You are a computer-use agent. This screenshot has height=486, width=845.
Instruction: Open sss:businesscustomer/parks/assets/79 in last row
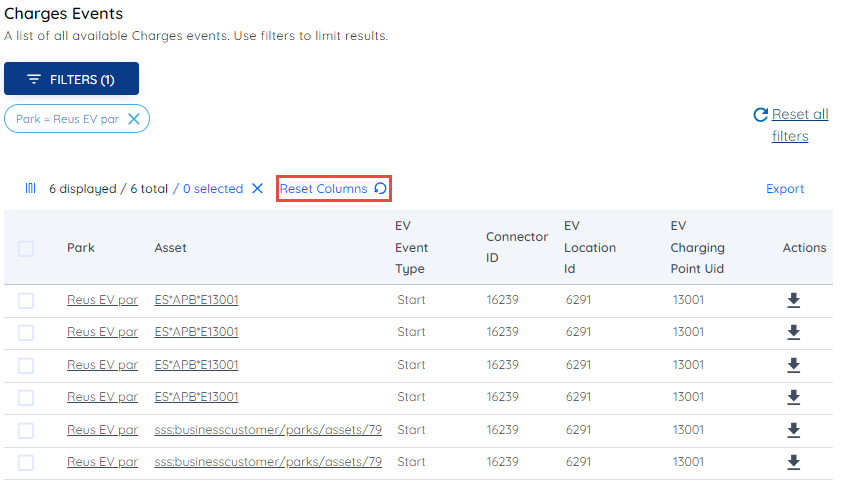268,462
